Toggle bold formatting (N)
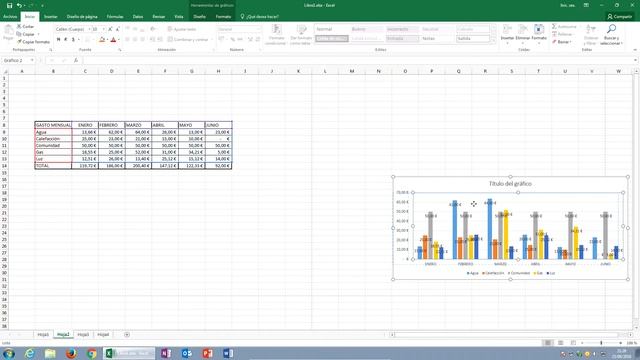The image size is (640, 360). pos(58,40)
